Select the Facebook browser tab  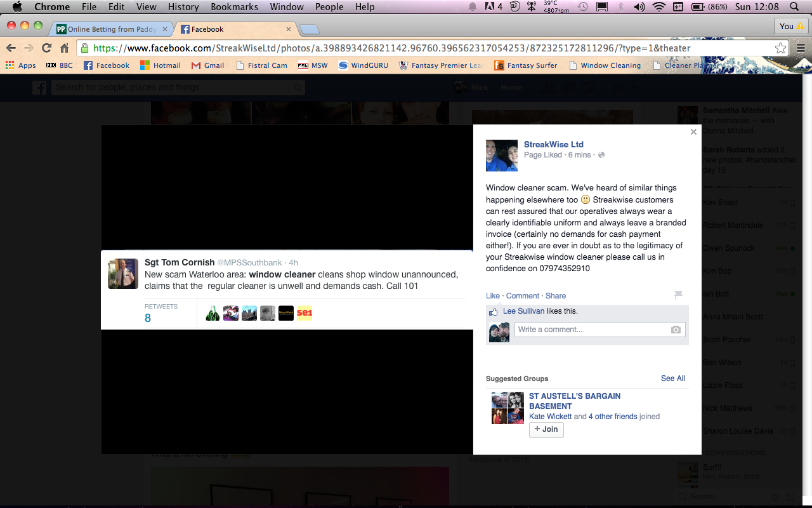click(x=232, y=29)
